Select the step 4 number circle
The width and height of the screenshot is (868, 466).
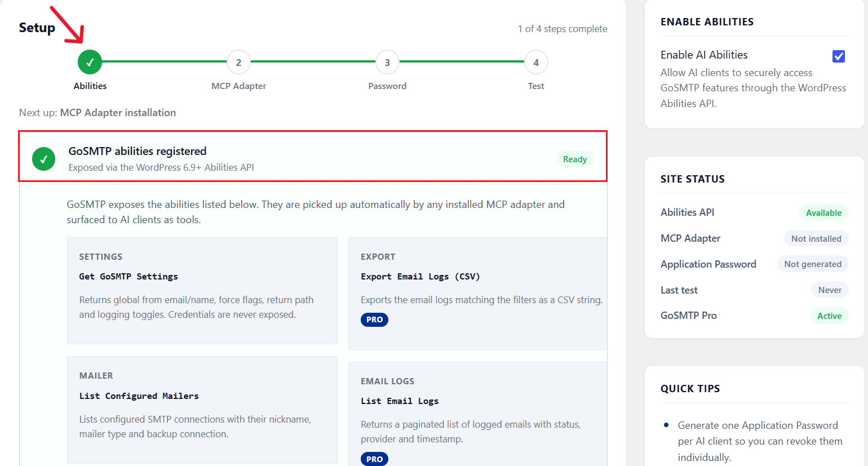click(536, 63)
